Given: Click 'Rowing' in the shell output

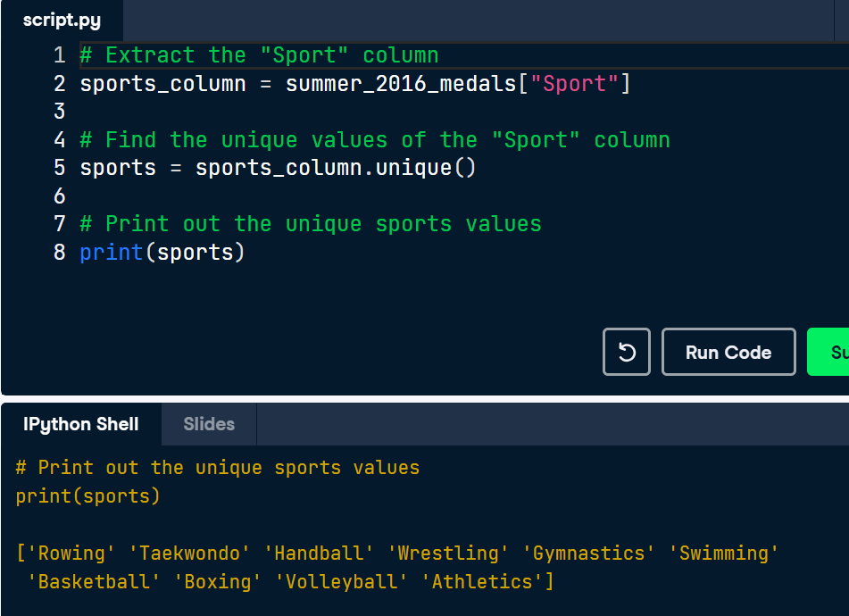Looking at the screenshot, I should tap(71, 554).
